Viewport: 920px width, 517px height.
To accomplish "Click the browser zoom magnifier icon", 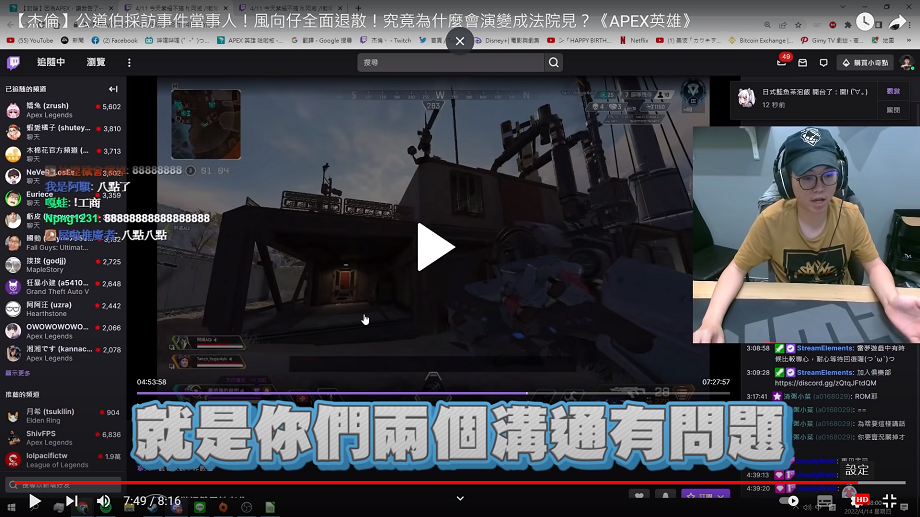I will coord(767,25).
